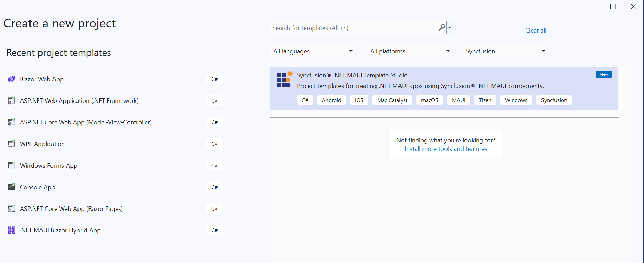Screen dimensions: 644x263
Task: Click the WPF Application template icon
Action: pyautogui.click(x=12, y=144)
